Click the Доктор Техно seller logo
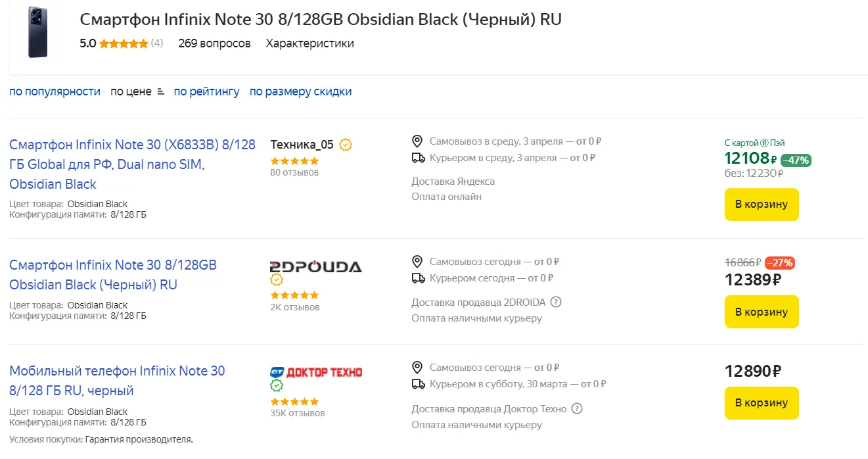868x459 pixels. click(315, 372)
